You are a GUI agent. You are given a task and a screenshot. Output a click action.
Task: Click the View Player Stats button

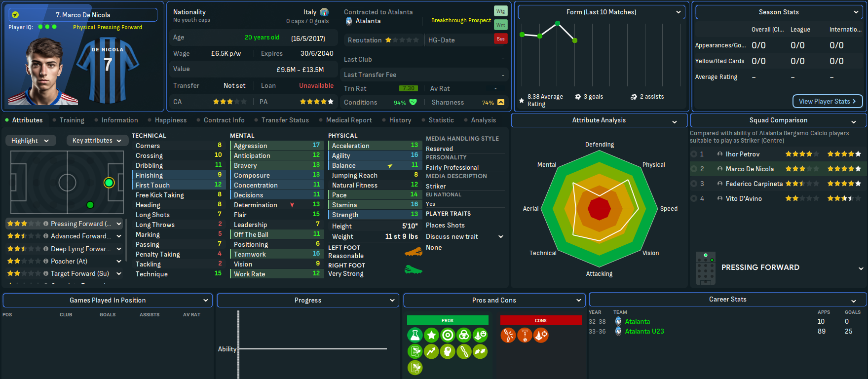(827, 101)
